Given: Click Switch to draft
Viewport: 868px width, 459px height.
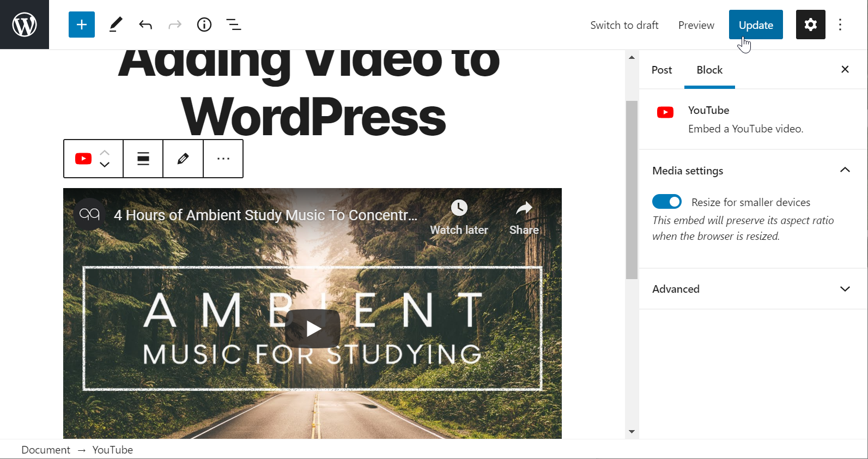Looking at the screenshot, I should pyautogui.click(x=624, y=25).
